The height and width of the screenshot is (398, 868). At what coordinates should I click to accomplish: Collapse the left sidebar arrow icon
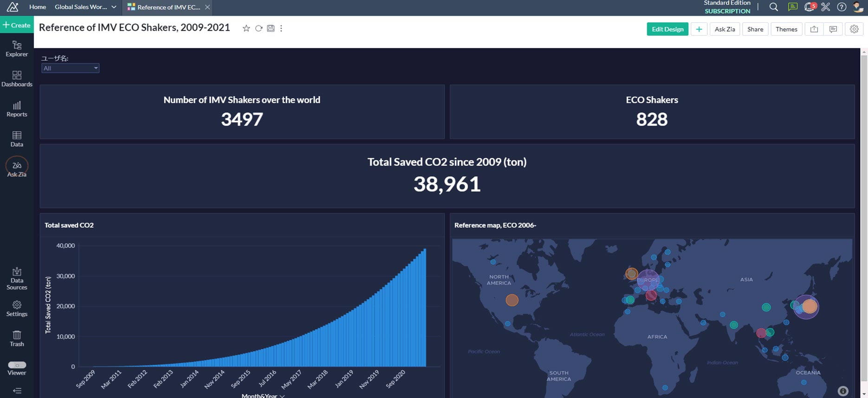(x=17, y=391)
